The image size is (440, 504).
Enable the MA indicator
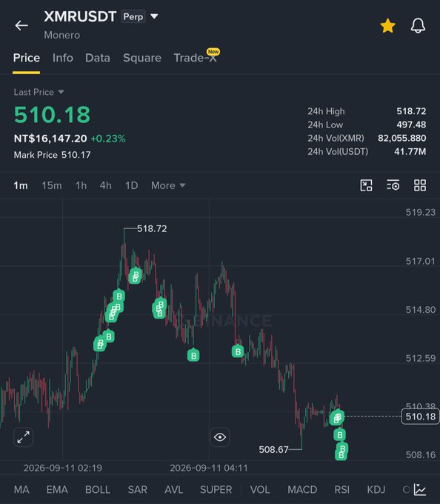point(21,489)
